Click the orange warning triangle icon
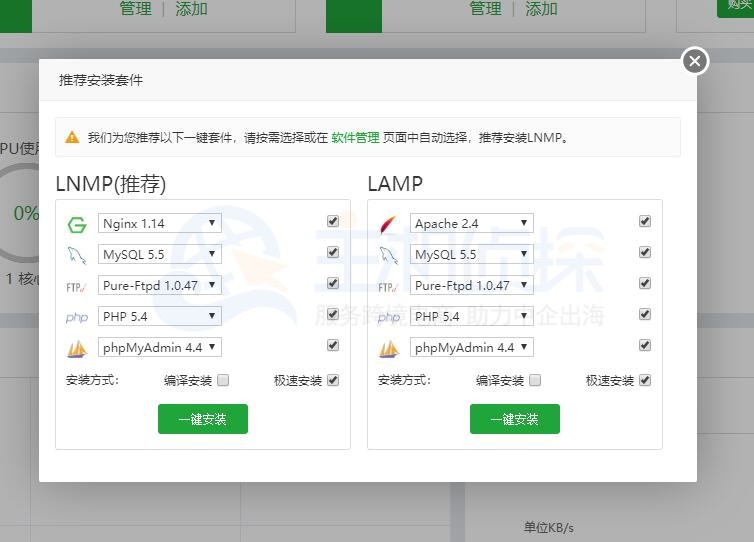The width and height of the screenshot is (754, 542). point(72,138)
